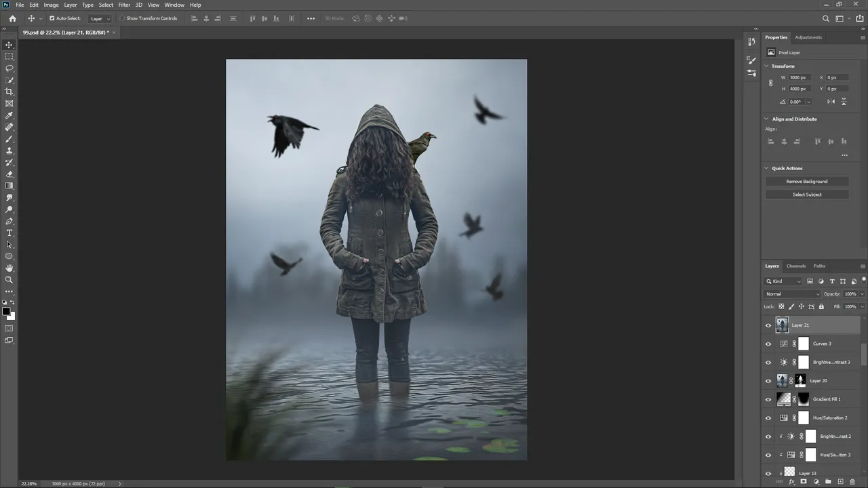Toggle lock all on layer padlock icon
Viewport: 868px width, 488px height.
coord(822,306)
